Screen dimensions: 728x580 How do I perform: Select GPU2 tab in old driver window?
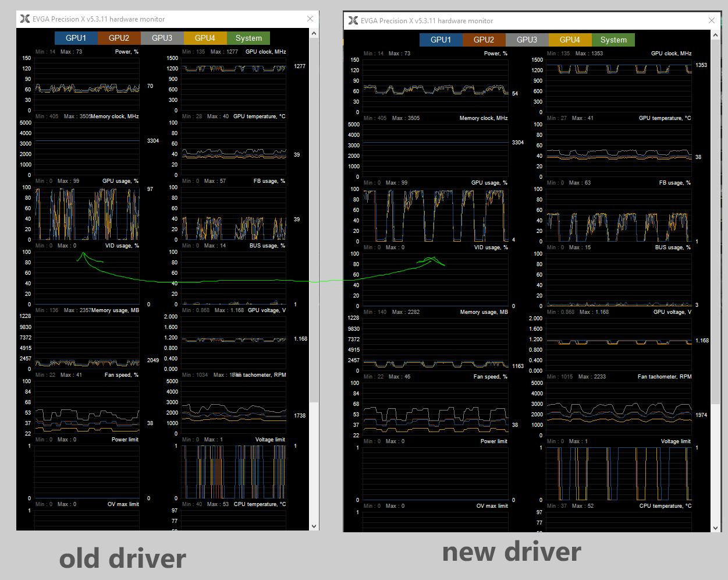(119, 38)
